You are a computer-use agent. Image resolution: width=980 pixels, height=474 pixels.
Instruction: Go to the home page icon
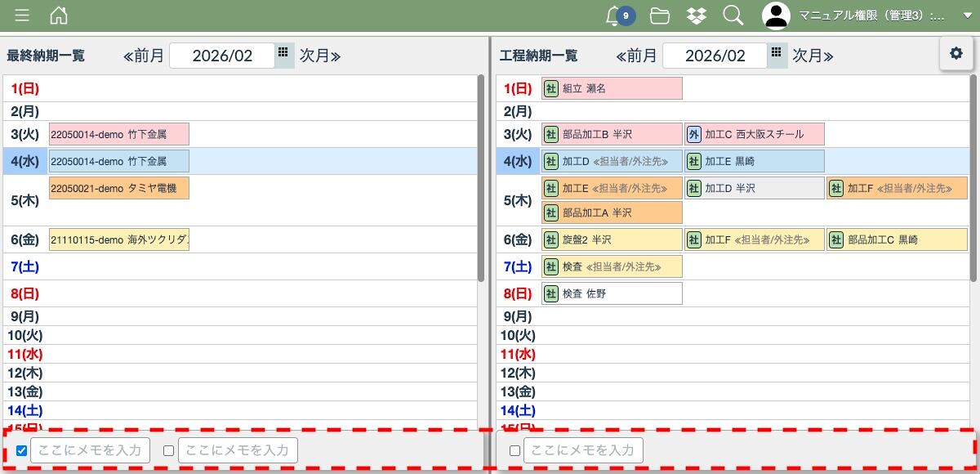click(59, 16)
